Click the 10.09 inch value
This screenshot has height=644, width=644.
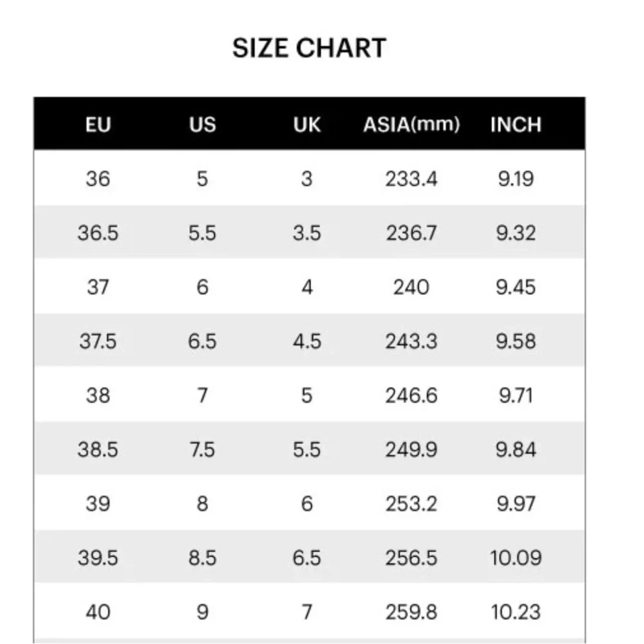516,557
